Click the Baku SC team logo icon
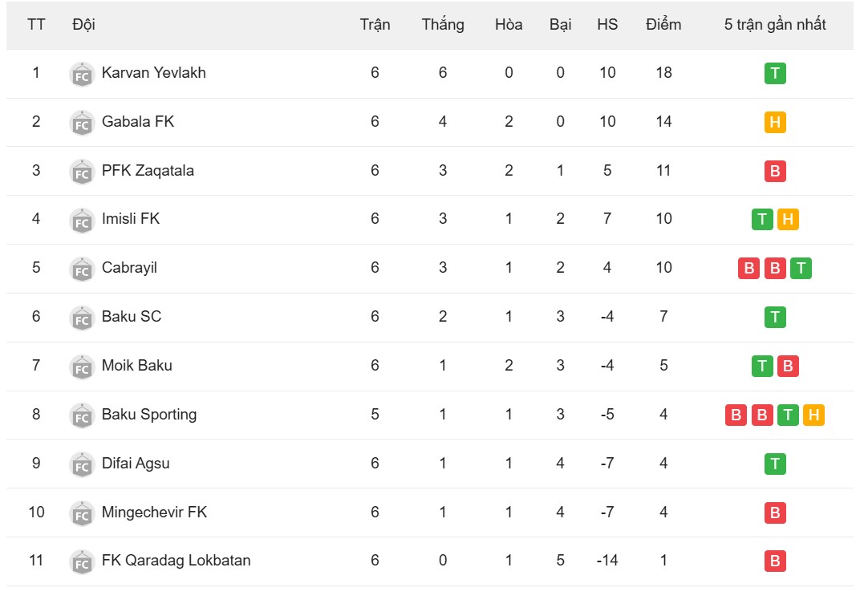860x616 pixels. (82, 318)
